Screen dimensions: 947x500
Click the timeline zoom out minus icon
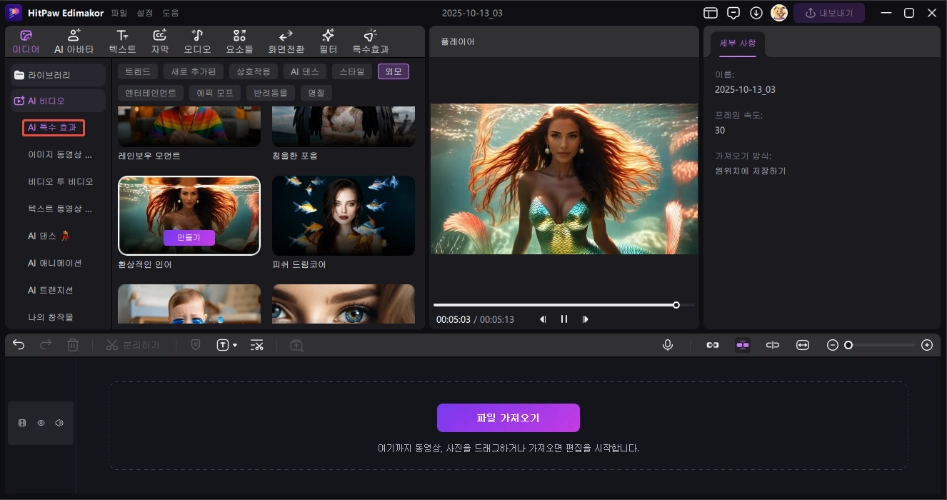[x=832, y=345]
